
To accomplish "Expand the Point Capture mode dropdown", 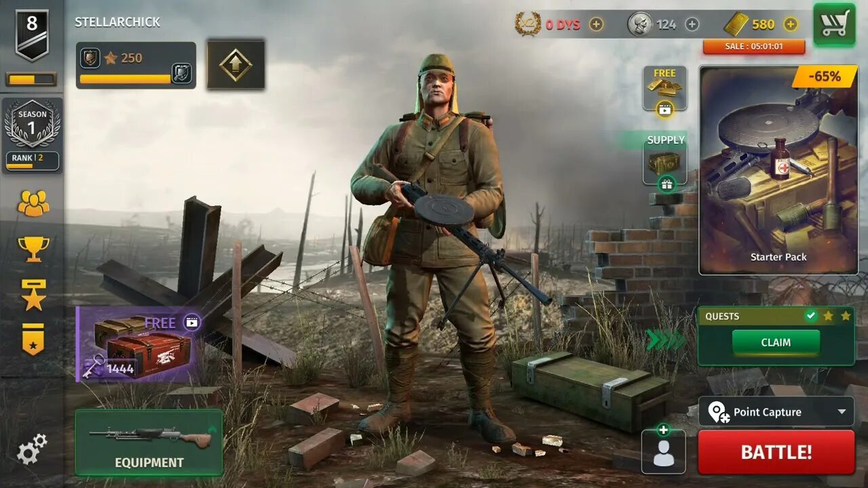I will (x=776, y=411).
